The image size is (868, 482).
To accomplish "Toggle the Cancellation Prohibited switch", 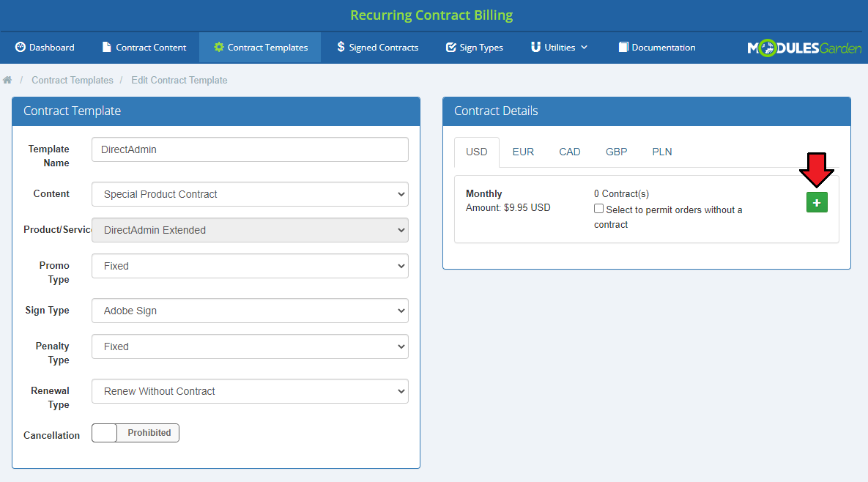I will [136, 433].
